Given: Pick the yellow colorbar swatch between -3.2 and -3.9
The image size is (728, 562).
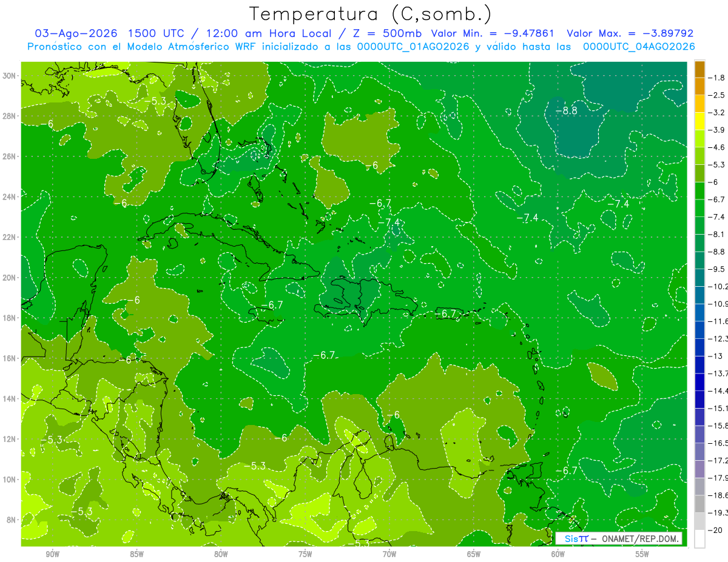Looking at the screenshot, I should click(x=699, y=121).
